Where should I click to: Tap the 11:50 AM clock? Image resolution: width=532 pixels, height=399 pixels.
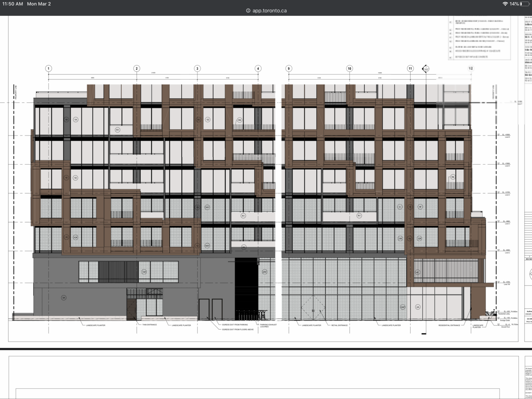tap(13, 4)
